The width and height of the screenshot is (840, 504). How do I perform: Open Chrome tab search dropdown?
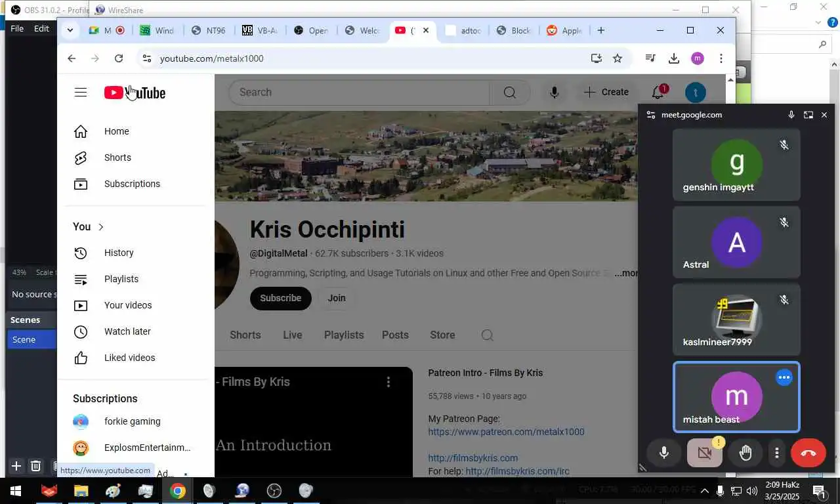(70, 30)
